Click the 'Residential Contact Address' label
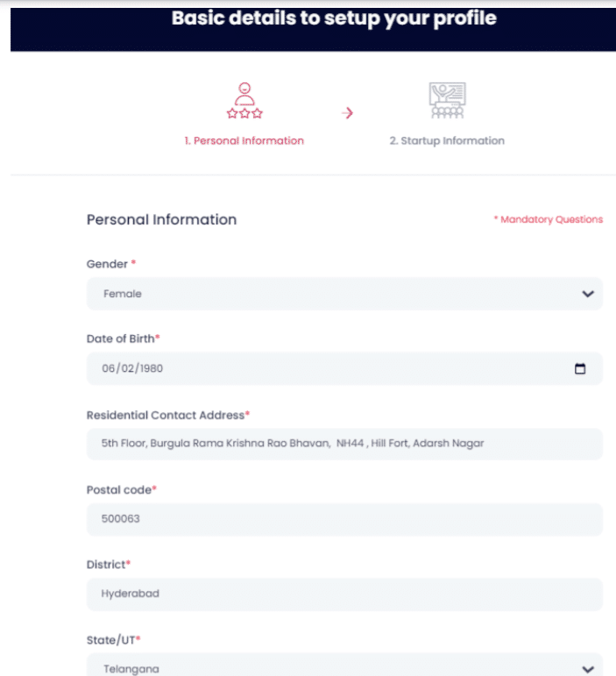Image resolution: width=616 pixels, height=676 pixels. click(166, 415)
